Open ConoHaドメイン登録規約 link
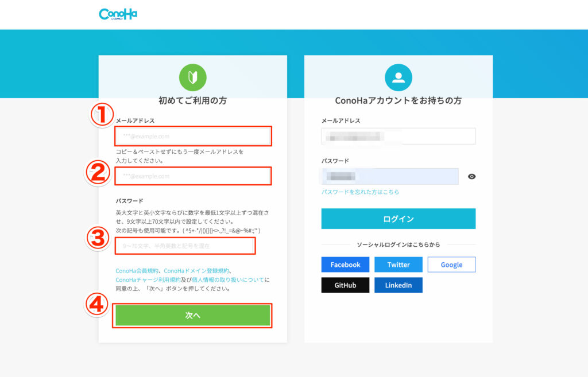 pyautogui.click(x=196, y=271)
